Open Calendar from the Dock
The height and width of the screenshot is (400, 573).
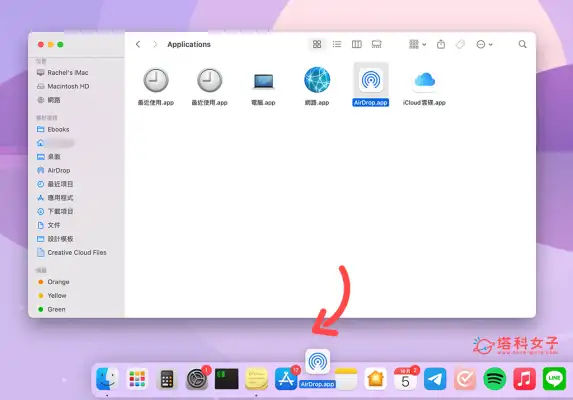pyautogui.click(x=405, y=379)
